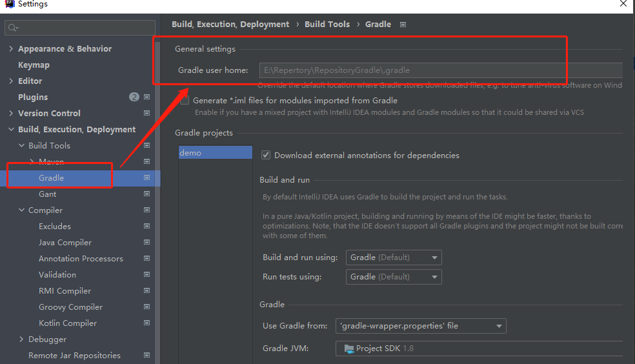The image size is (635, 364).
Task: Open the Build and run using dropdown
Action: 394,258
